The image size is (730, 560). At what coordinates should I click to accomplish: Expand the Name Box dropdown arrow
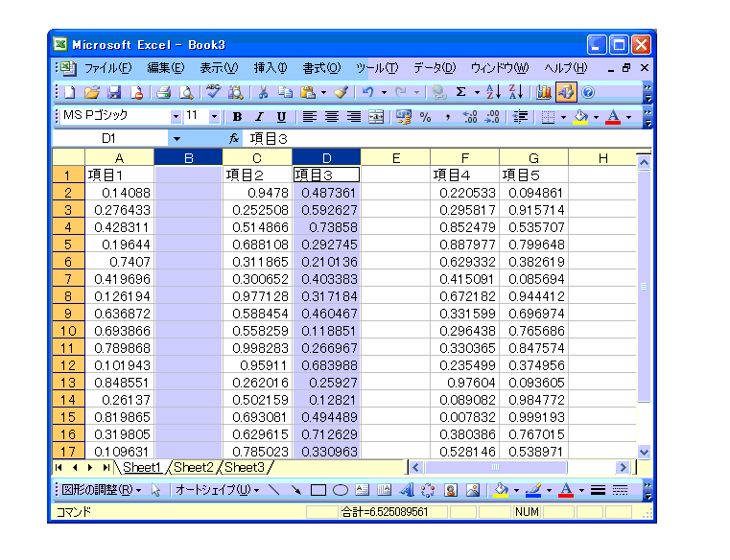(x=177, y=139)
